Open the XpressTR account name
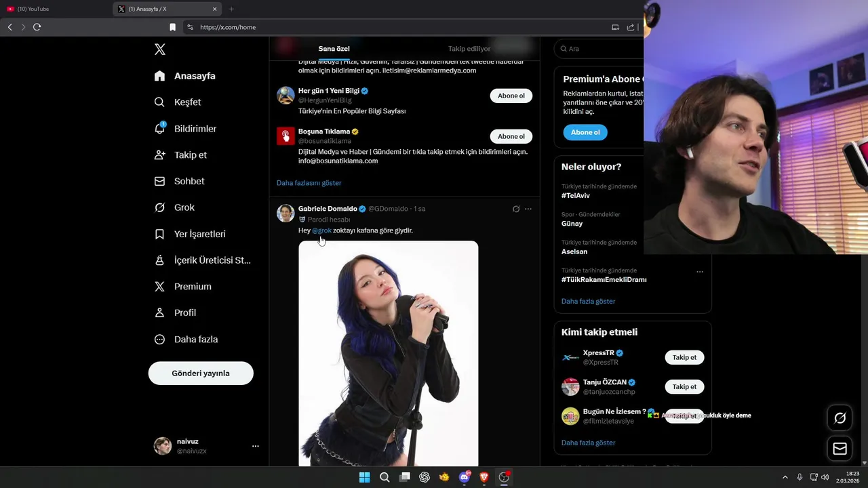 pos(599,353)
